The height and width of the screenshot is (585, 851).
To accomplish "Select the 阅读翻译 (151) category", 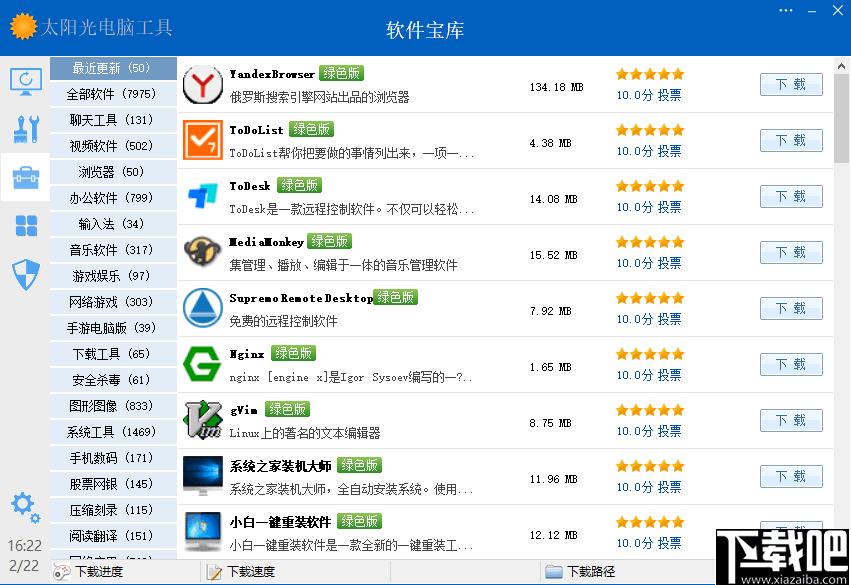I will coord(113,537).
